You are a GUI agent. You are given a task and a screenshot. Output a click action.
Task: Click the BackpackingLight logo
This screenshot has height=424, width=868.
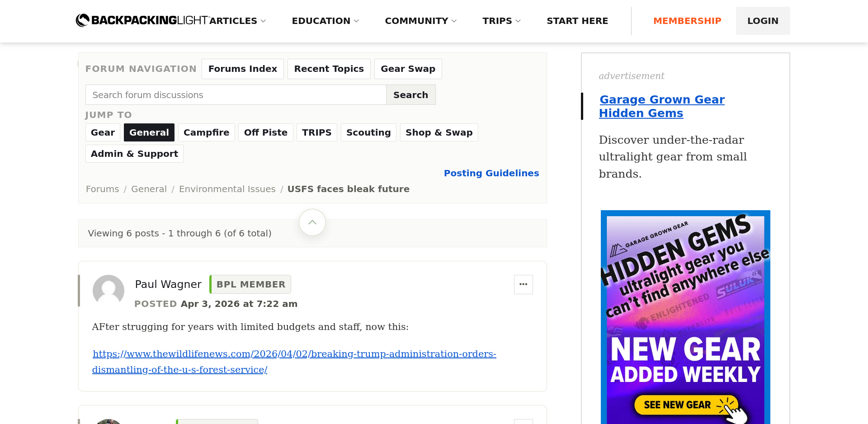click(142, 20)
